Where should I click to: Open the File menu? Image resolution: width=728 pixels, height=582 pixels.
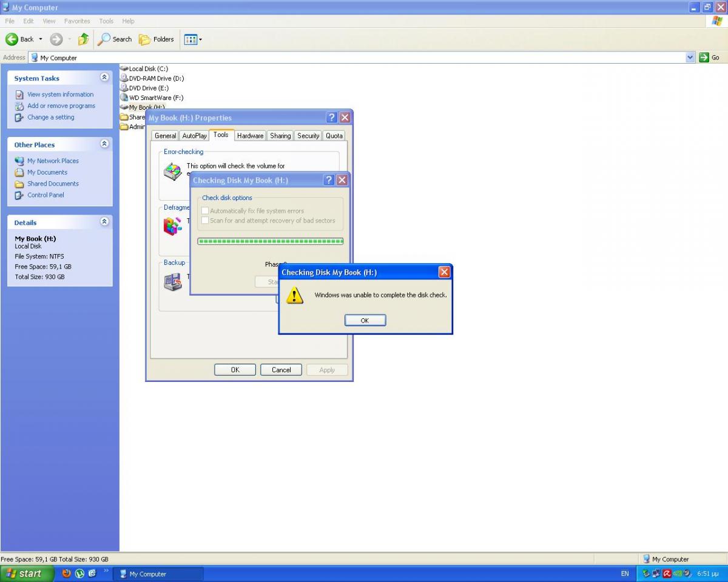(10, 21)
